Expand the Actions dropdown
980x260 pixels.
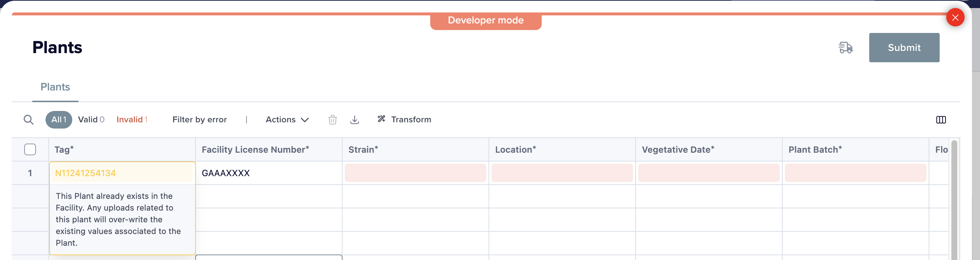click(287, 119)
